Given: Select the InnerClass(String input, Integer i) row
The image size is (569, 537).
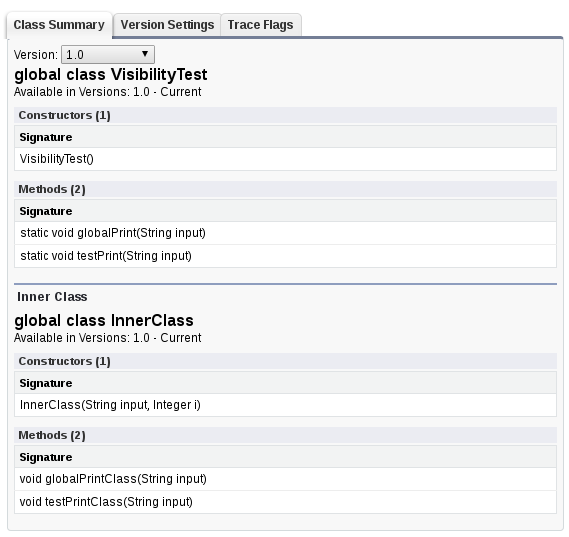Looking at the screenshot, I should click(285, 405).
